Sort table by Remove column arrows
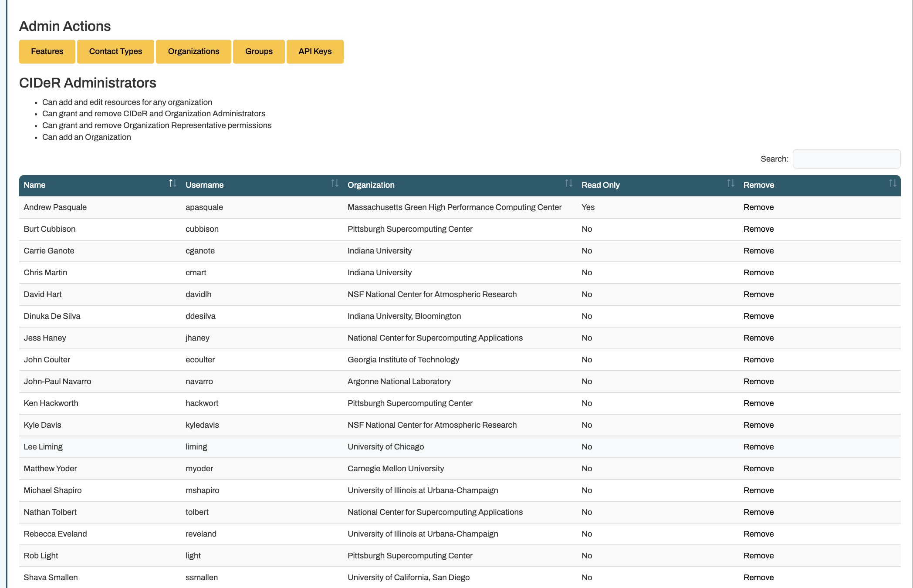Screen dimensions: 913x588 pos(893,183)
